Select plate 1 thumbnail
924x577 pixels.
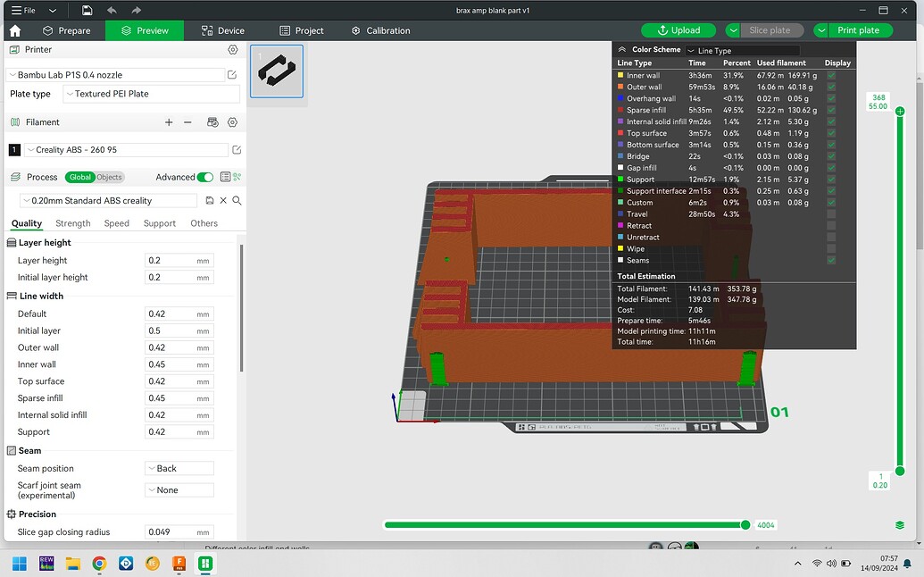tap(277, 71)
